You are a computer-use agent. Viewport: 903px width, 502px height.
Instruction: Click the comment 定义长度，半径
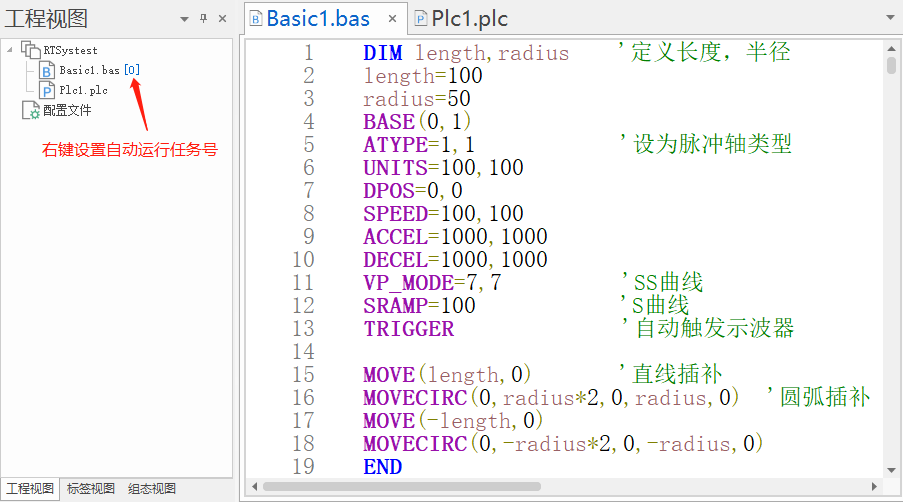click(x=705, y=52)
